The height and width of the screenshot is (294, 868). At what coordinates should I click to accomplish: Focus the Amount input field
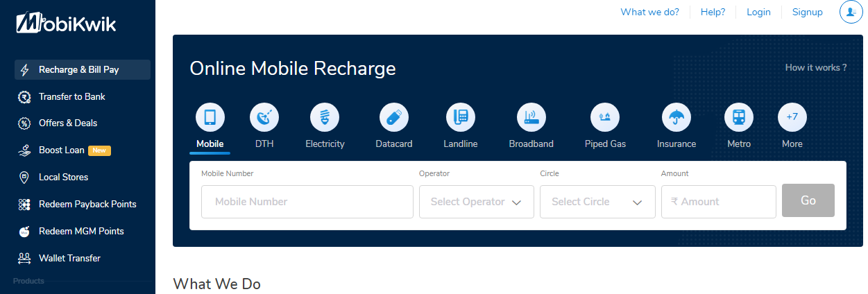tap(718, 202)
